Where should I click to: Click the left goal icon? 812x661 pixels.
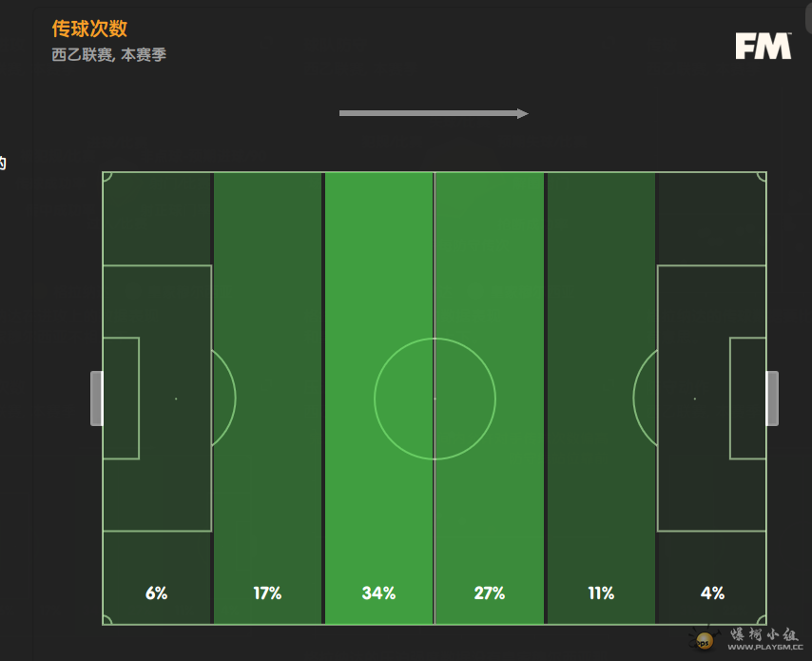point(96,399)
